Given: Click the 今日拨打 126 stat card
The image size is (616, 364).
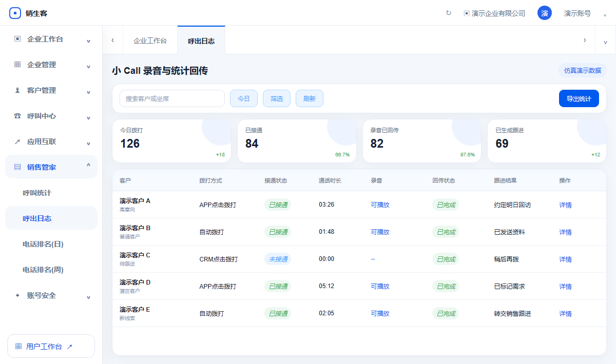Looking at the screenshot, I should 171,141.
